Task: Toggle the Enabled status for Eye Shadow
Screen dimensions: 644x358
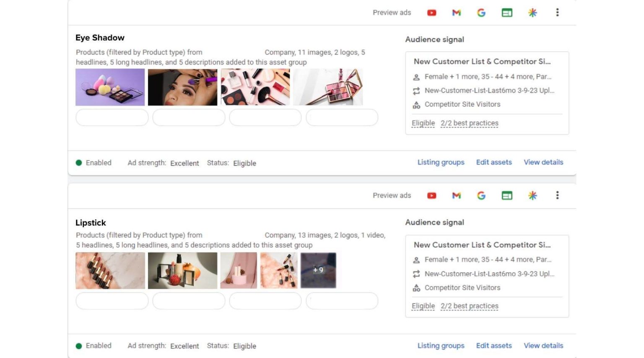Action: pos(79,162)
